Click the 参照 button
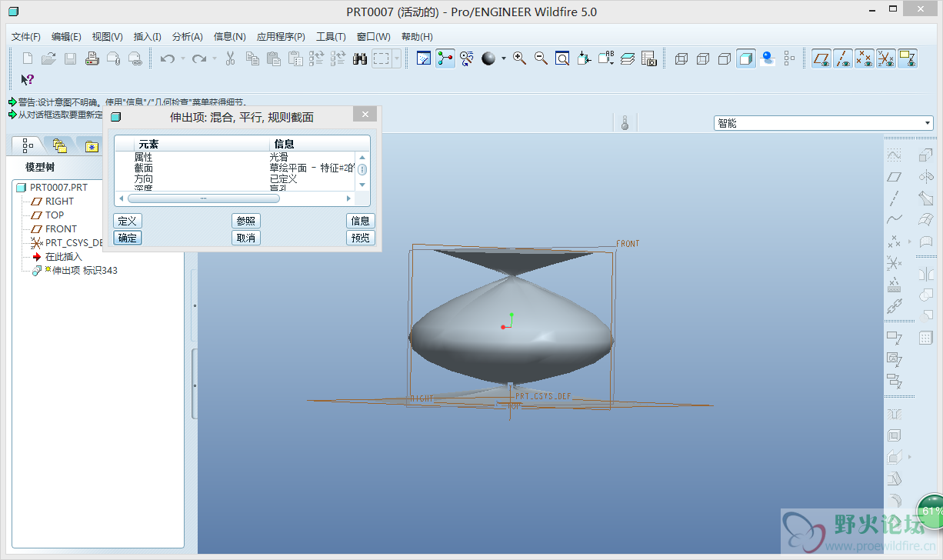The height and width of the screenshot is (560, 943). [246, 221]
